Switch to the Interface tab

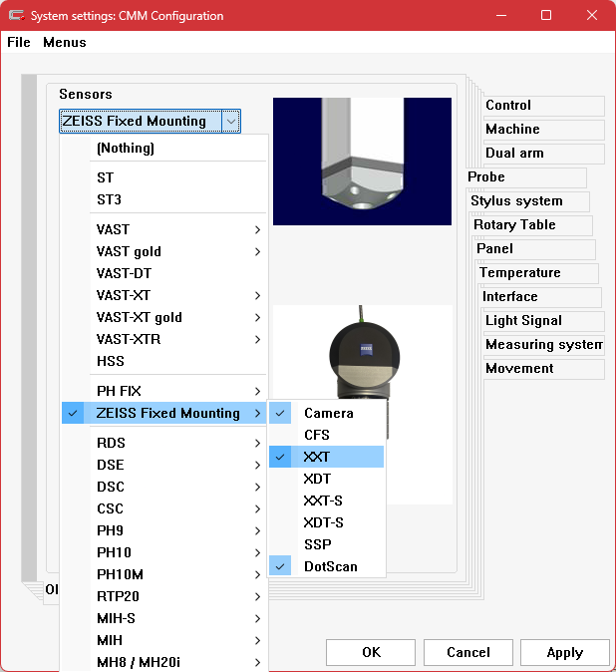click(541, 297)
